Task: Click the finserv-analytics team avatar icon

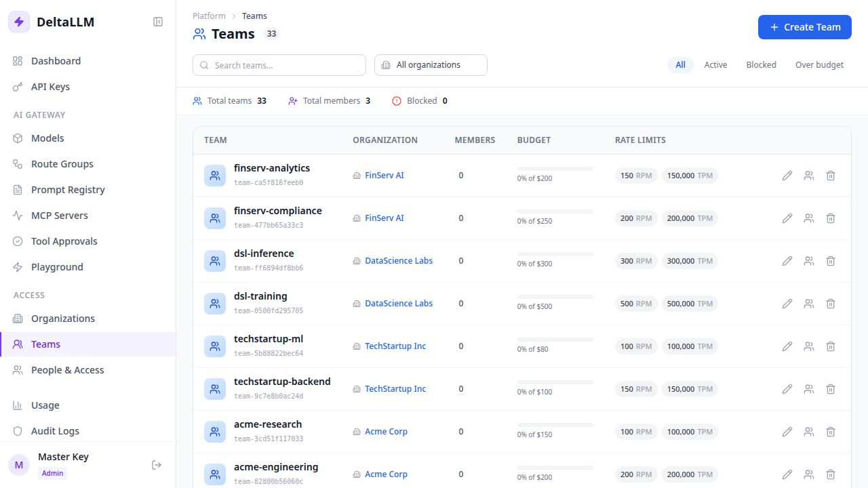Action: [x=215, y=176]
